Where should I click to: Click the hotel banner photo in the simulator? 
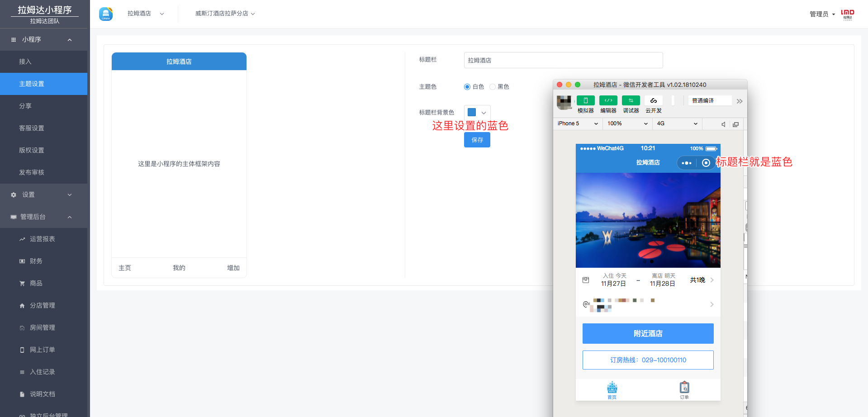[648, 220]
